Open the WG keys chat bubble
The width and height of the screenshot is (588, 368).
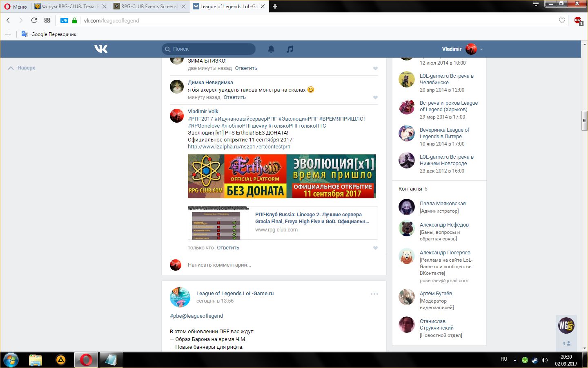click(x=566, y=325)
